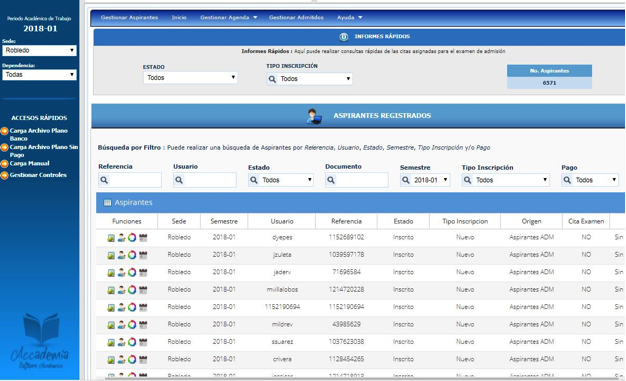
Task: Open the TIPO INSCRIPCIÓN dropdown in Informes Rápidos
Action: 309,79
